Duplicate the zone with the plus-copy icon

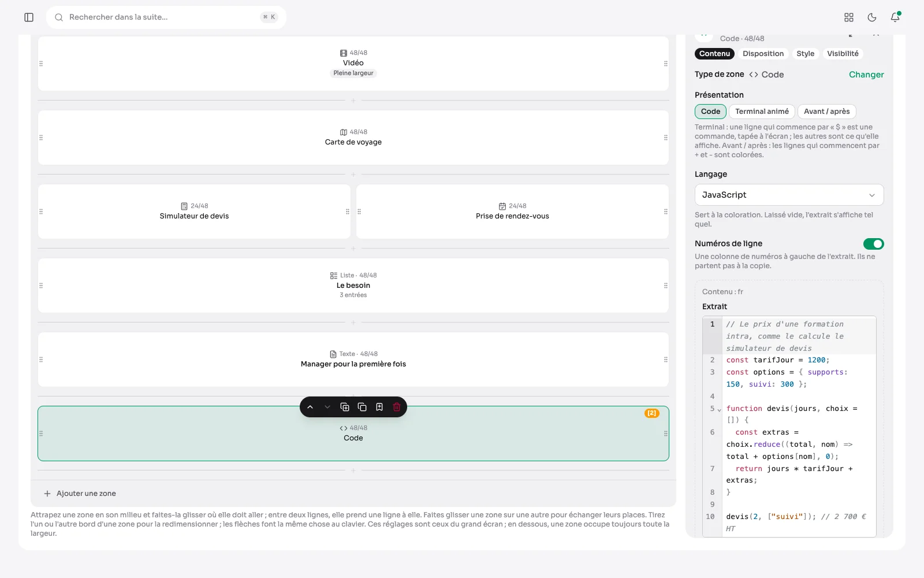tap(345, 407)
